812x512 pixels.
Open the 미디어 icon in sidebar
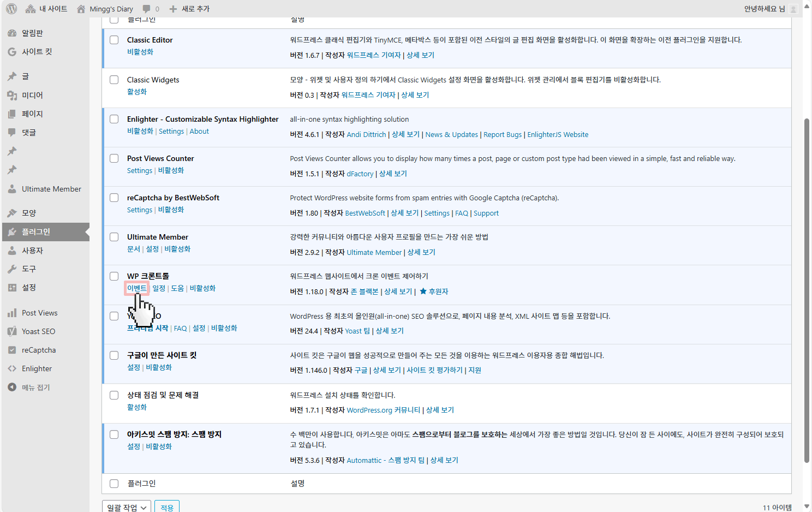pos(12,96)
